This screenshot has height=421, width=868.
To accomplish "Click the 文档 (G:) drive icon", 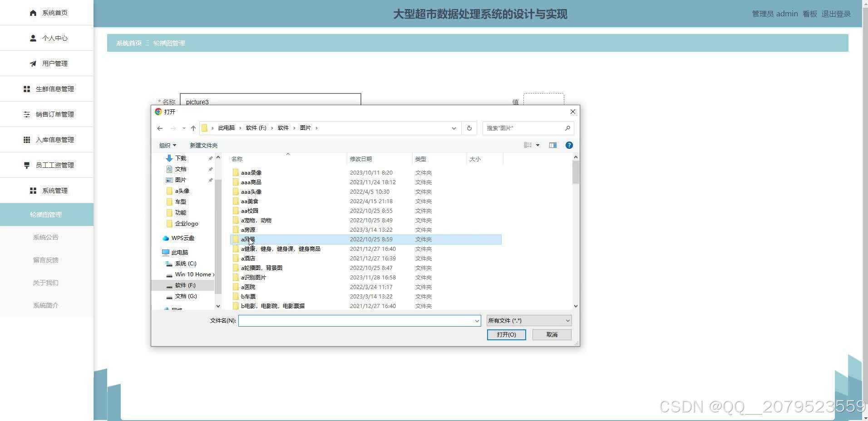I will pyautogui.click(x=169, y=297).
